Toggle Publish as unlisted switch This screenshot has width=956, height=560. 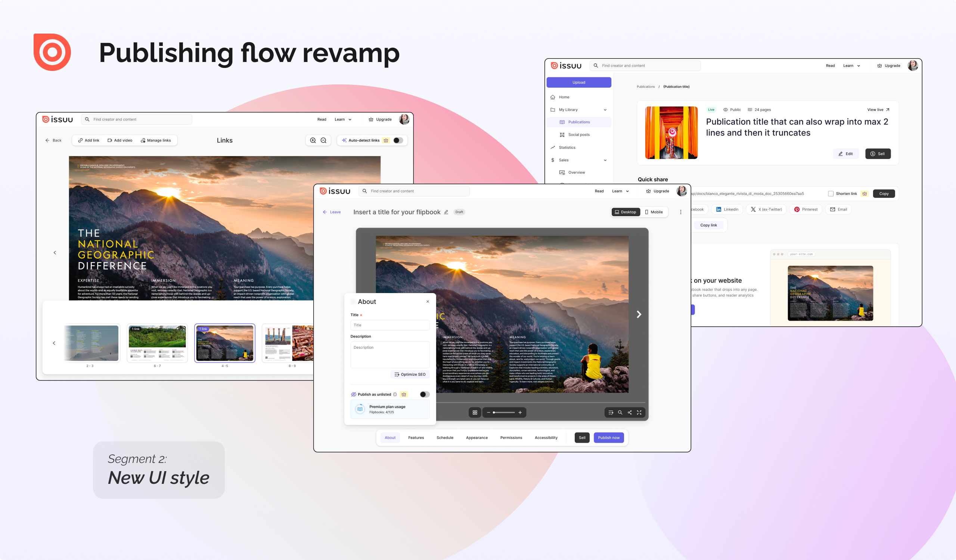425,394
